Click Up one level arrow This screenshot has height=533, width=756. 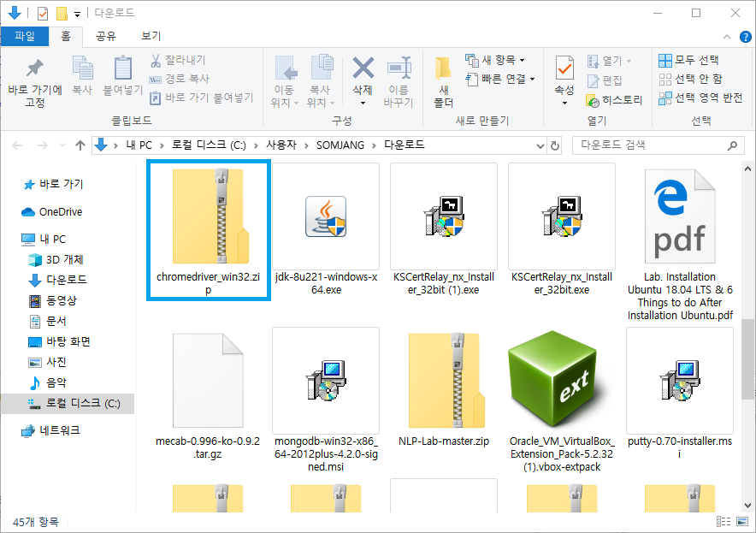tap(80, 145)
